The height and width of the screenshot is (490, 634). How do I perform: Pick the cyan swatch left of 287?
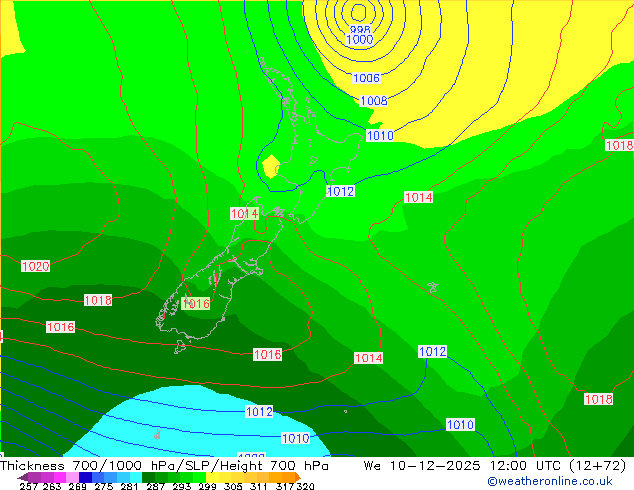[x=136, y=477]
